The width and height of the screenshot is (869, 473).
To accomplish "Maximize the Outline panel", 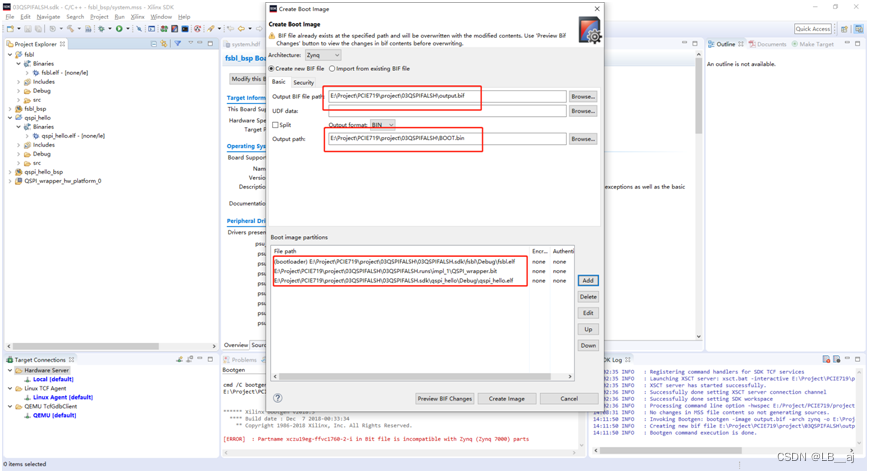I will 857,43.
